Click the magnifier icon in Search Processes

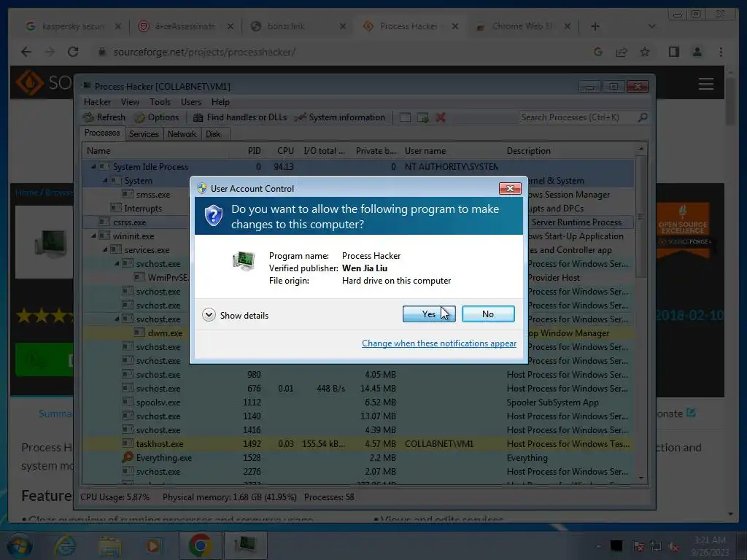tap(643, 117)
